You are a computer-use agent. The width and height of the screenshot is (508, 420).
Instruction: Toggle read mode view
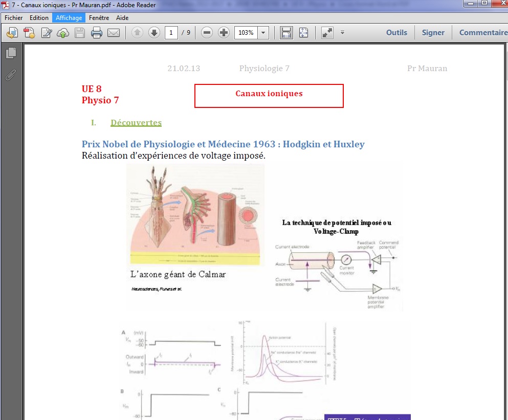[x=327, y=33]
